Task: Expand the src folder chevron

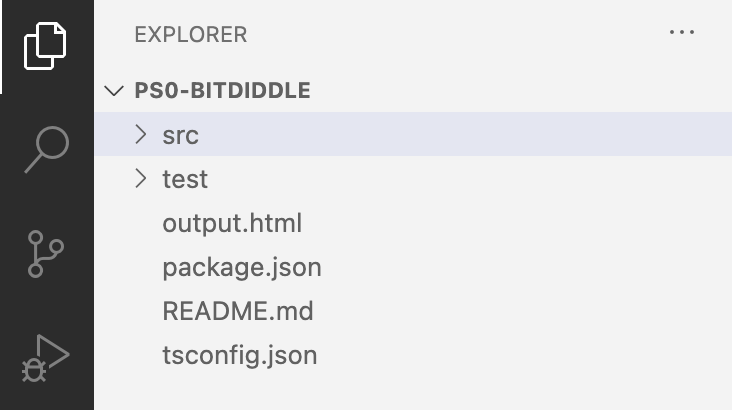Action: click(141, 134)
